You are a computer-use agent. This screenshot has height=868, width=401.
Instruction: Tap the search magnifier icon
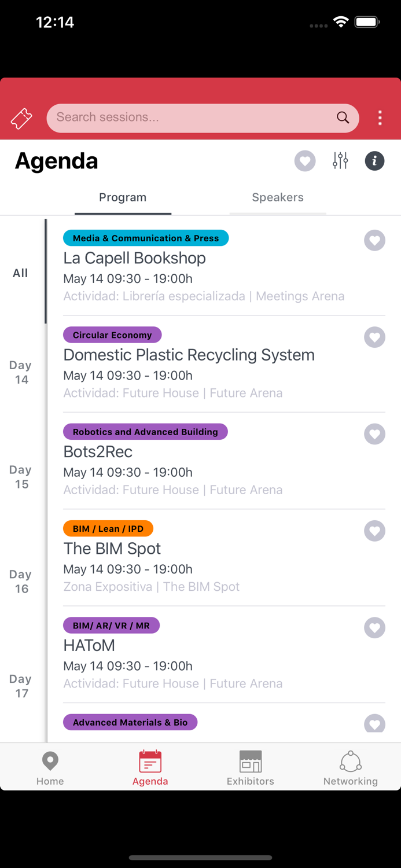tap(343, 117)
